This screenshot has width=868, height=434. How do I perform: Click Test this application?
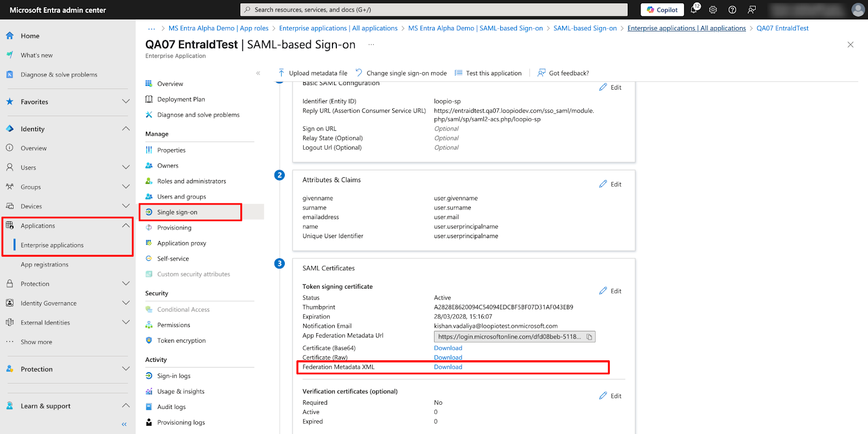tap(488, 73)
